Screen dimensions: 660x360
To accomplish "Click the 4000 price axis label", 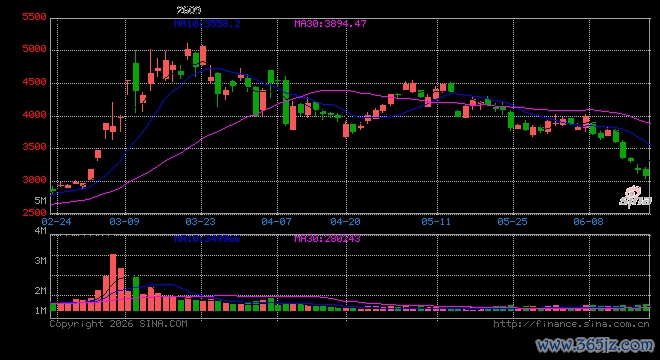I will pos(35,115).
